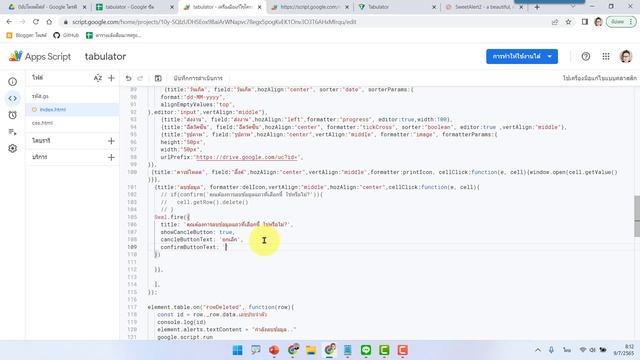Open the GitHub bookmark
This screenshot has height=360, width=640.
66,36
